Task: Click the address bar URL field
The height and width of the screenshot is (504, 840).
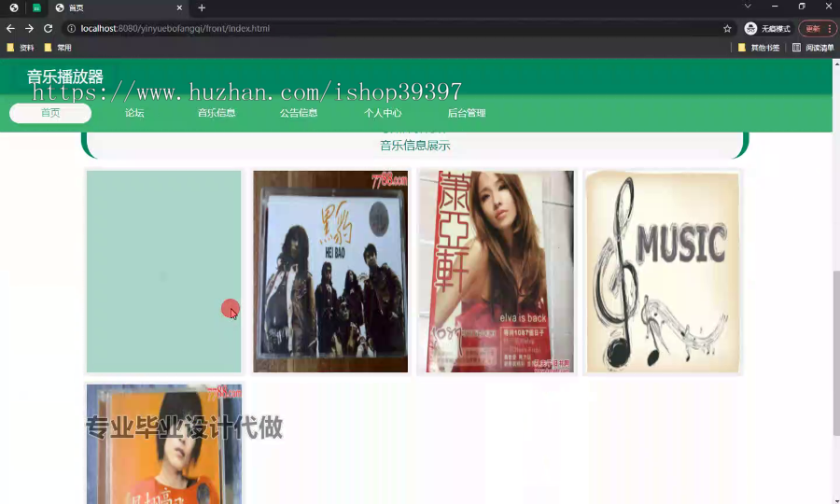Action: (397, 28)
